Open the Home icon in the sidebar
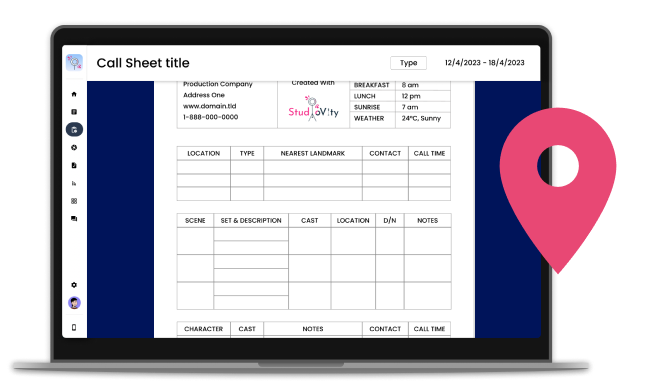This screenshot has height=383, width=658. pos(74,94)
